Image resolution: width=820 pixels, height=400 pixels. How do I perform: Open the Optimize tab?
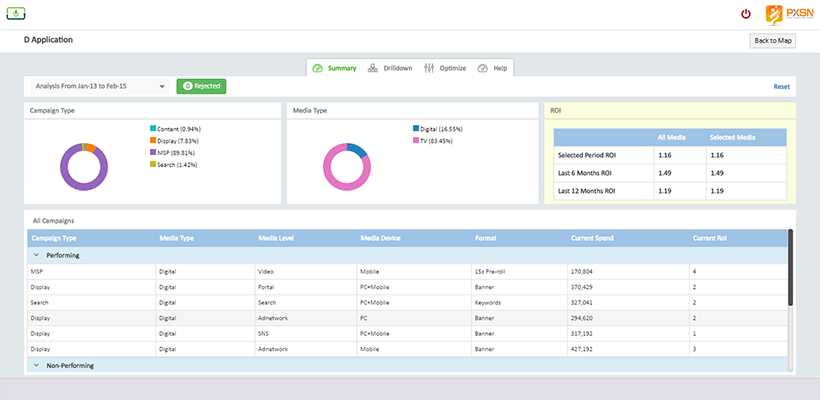tap(452, 68)
